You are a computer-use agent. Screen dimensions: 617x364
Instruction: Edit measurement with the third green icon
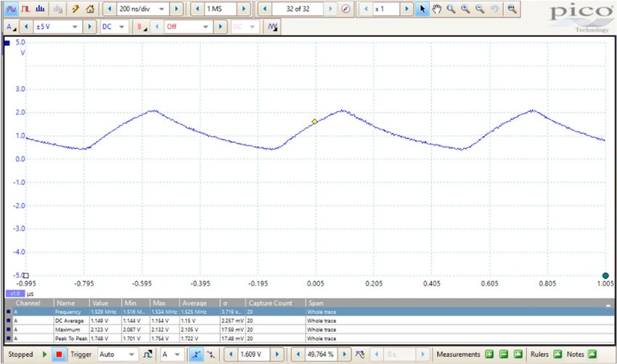[518, 354]
